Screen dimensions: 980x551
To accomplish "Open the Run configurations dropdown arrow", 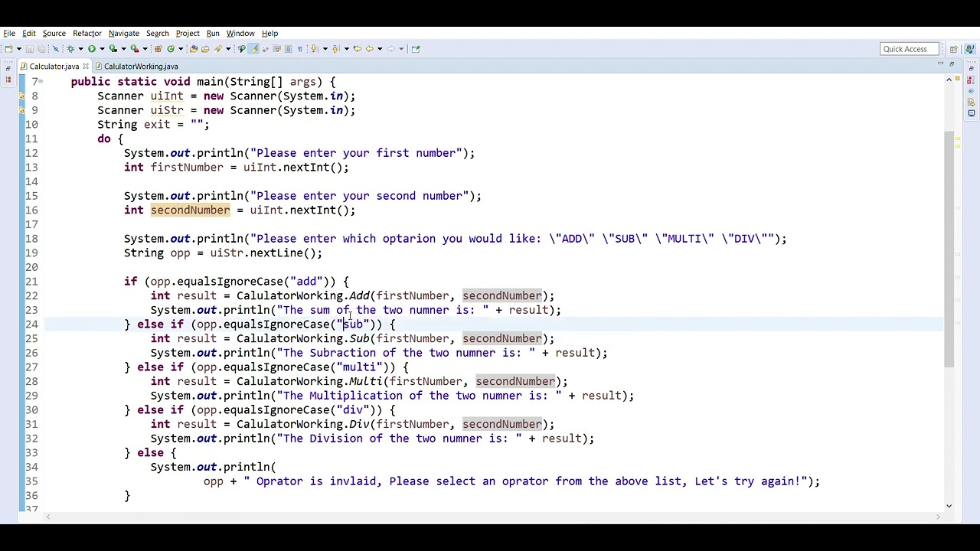I will (x=102, y=49).
